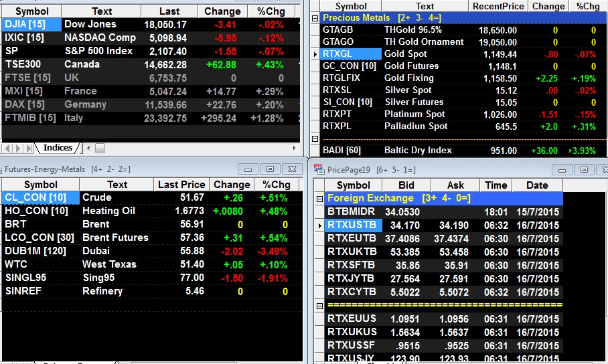Select the DJIA [15] symbol cell

coord(31,24)
